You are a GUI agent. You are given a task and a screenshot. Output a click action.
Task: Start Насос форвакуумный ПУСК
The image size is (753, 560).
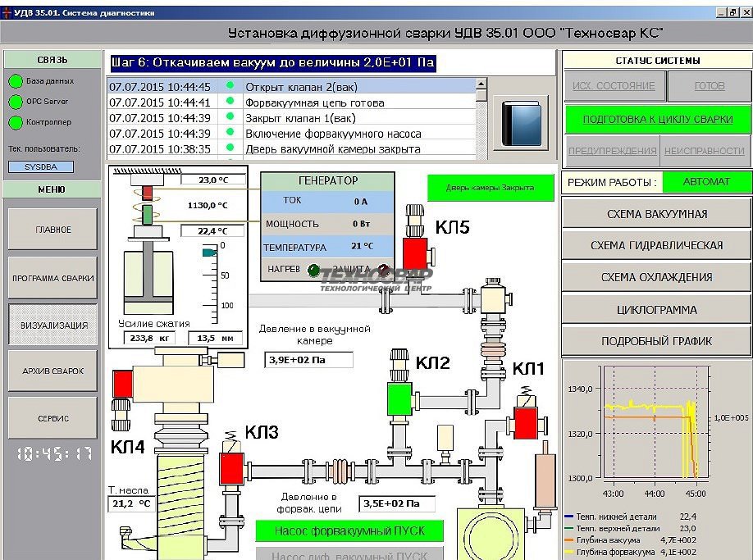pyautogui.click(x=349, y=531)
